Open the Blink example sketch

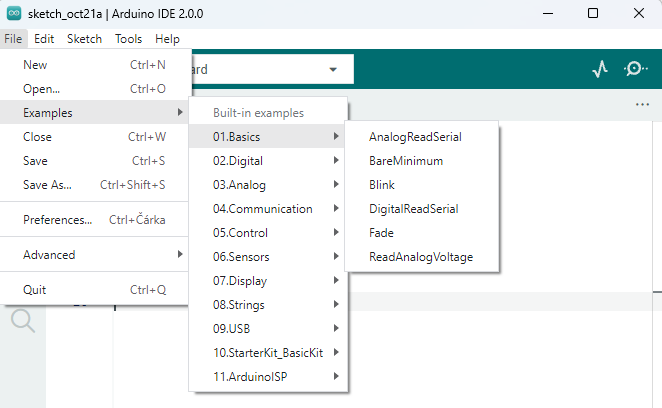click(x=422, y=185)
